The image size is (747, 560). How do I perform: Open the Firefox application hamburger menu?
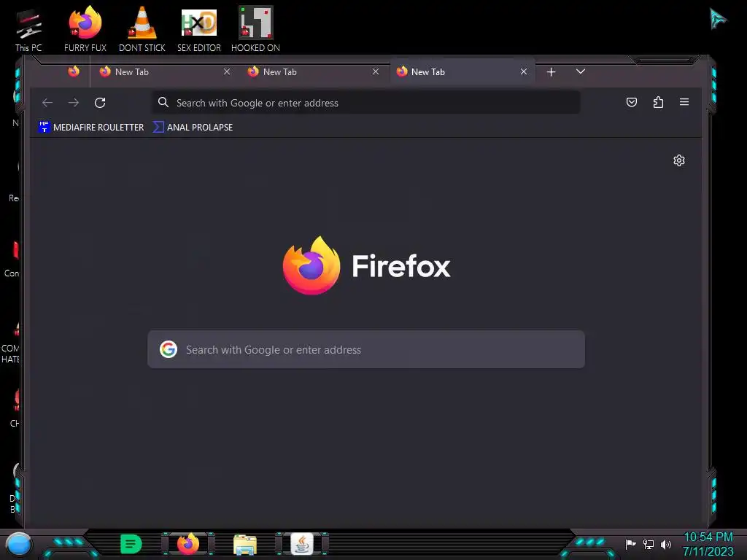pyautogui.click(x=684, y=102)
